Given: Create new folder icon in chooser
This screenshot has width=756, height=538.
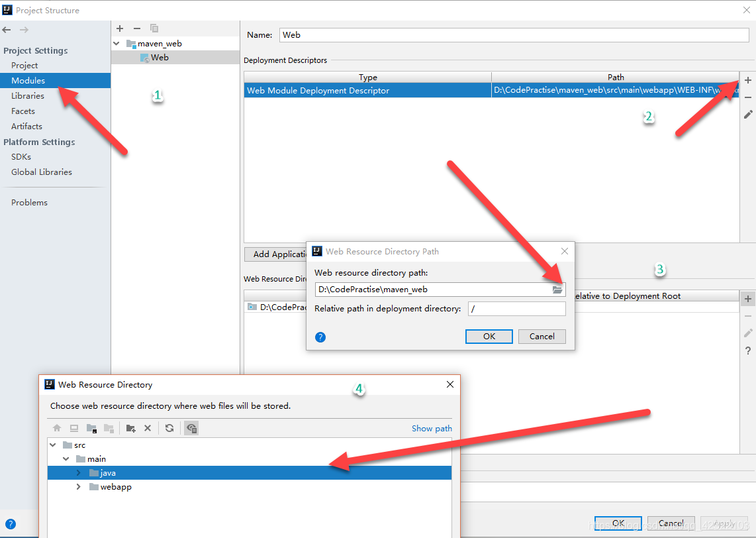Looking at the screenshot, I should coord(130,428).
